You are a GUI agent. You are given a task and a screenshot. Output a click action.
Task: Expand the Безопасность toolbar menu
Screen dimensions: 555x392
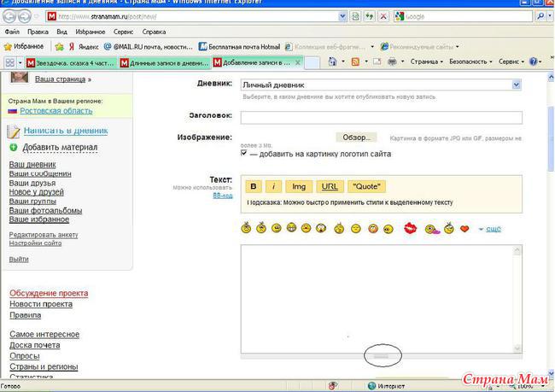(470, 61)
